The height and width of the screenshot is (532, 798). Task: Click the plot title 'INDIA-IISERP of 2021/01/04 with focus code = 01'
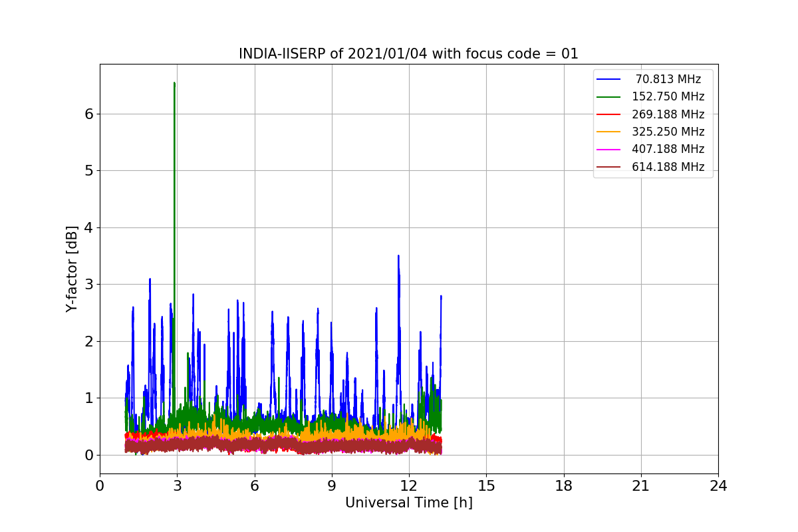pos(408,54)
